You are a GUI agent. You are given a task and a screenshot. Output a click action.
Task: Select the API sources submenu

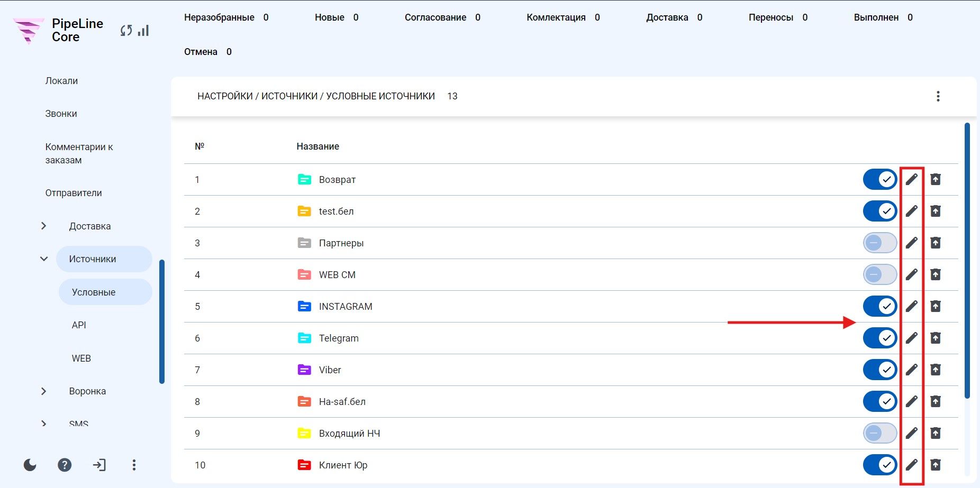pos(79,325)
